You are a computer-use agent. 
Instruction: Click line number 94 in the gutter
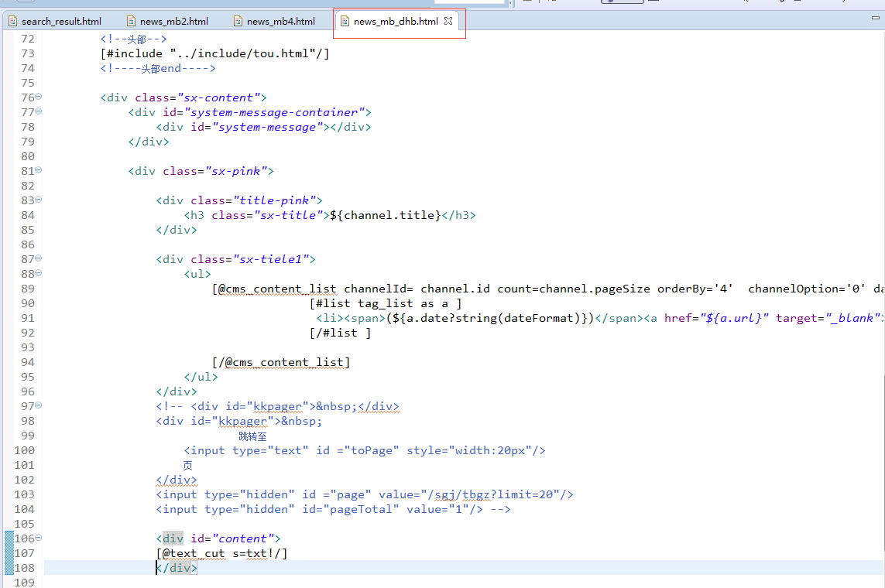pos(27,362)
